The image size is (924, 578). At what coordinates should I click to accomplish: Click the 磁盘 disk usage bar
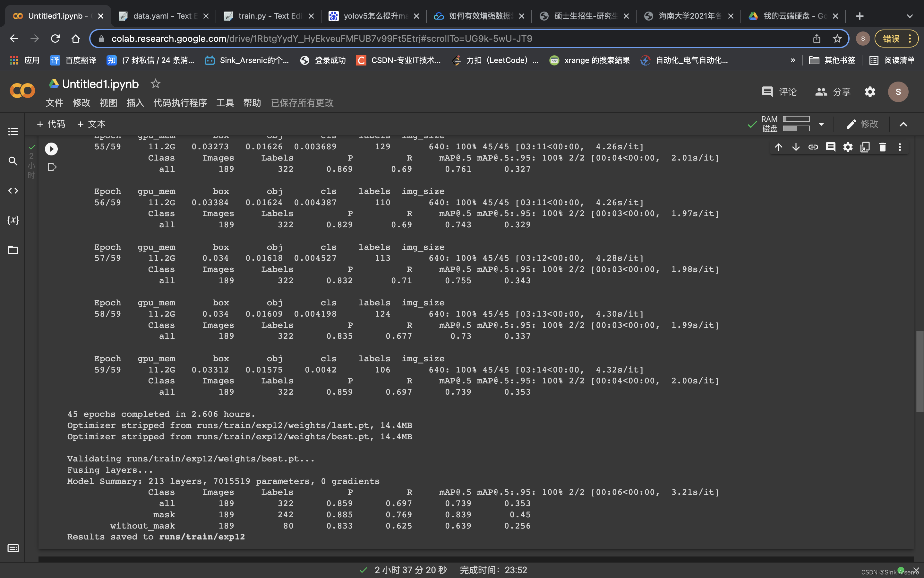pyautogui.click(x=796, y=128)
